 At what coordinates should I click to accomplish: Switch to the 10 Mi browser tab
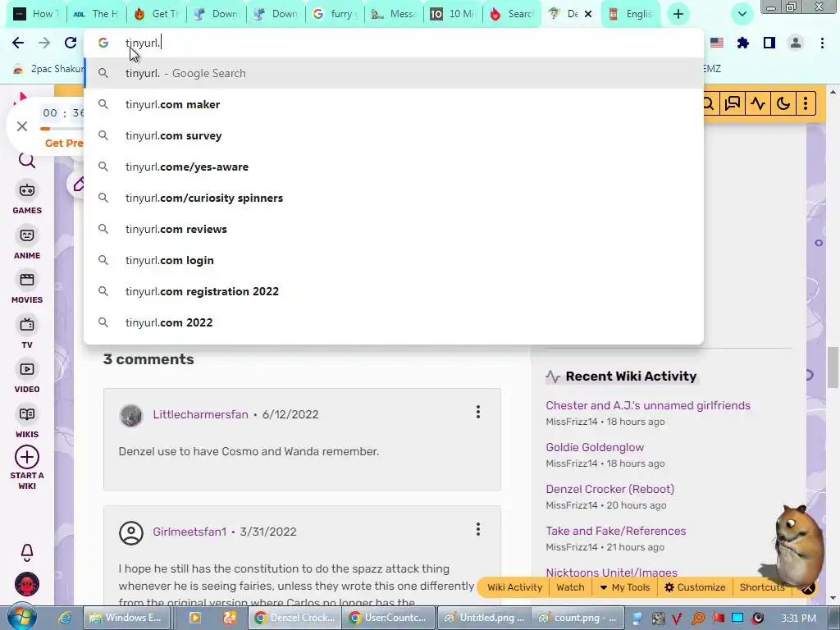coord(453,14)
